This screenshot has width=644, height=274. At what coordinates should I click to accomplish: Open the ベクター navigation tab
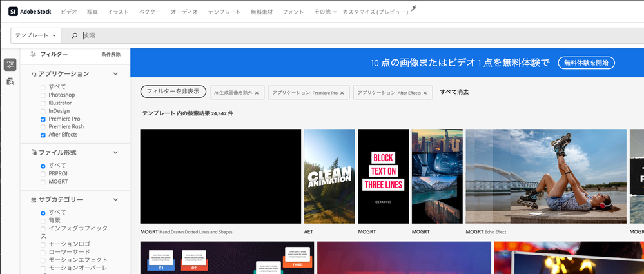(150, 12)
